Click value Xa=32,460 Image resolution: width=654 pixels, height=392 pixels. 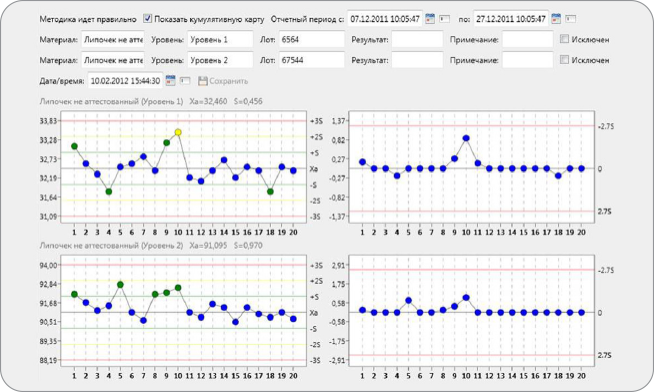208,101
